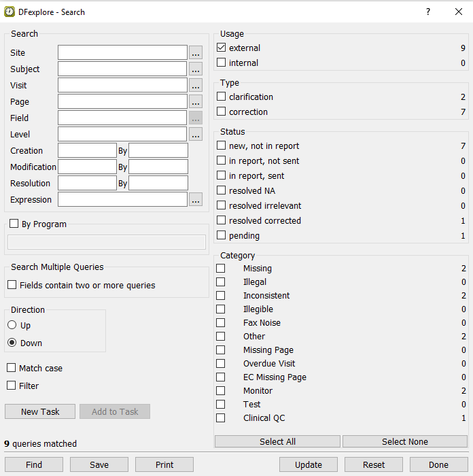Select the Up direction radio button
Screen dimensions: 473x476
coord(12,326)
